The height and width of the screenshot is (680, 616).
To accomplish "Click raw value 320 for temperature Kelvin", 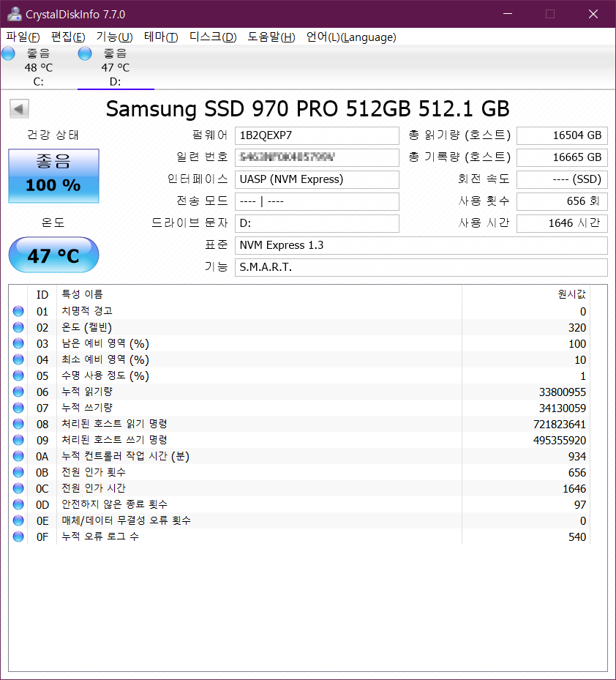I will [x=577, y=327].
